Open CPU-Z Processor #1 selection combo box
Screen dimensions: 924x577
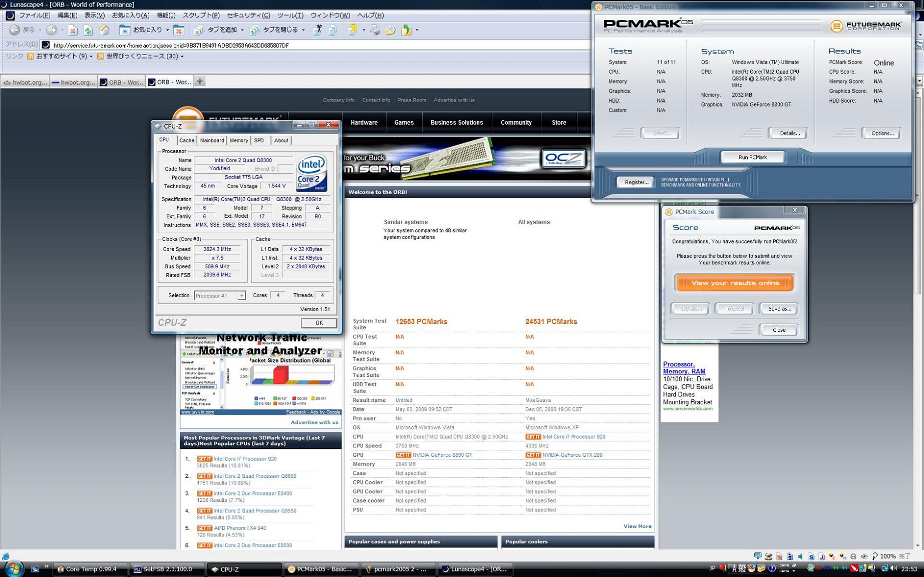(x=219, y=296)
